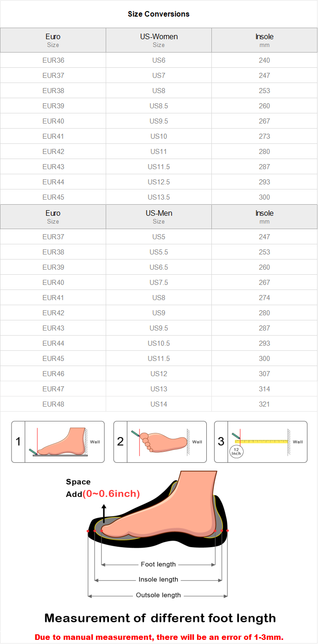Select the 321 mm insole value
The image size is (318, 644).
point(264,404)
